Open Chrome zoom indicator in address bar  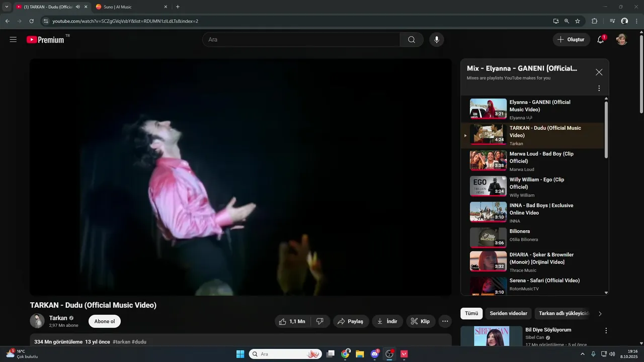(x=567, y=21)
